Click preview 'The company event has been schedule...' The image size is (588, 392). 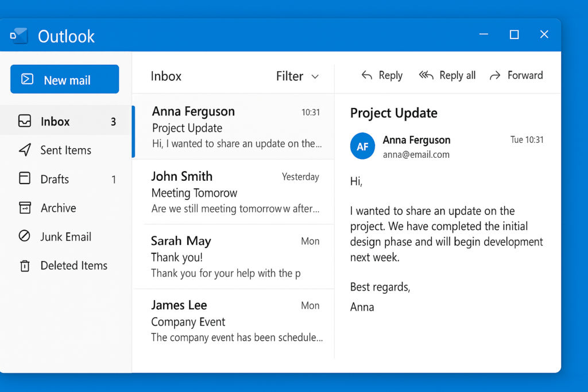(x=237, y=337)
